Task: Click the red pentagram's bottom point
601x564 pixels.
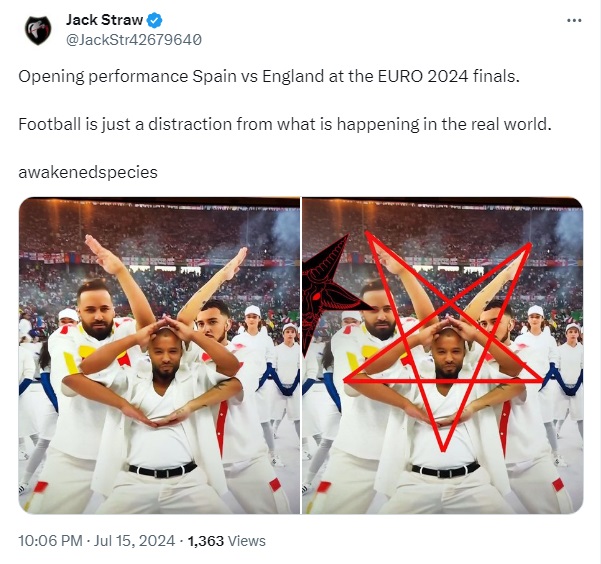Action: pyautogui.click(x=443, y=449)
